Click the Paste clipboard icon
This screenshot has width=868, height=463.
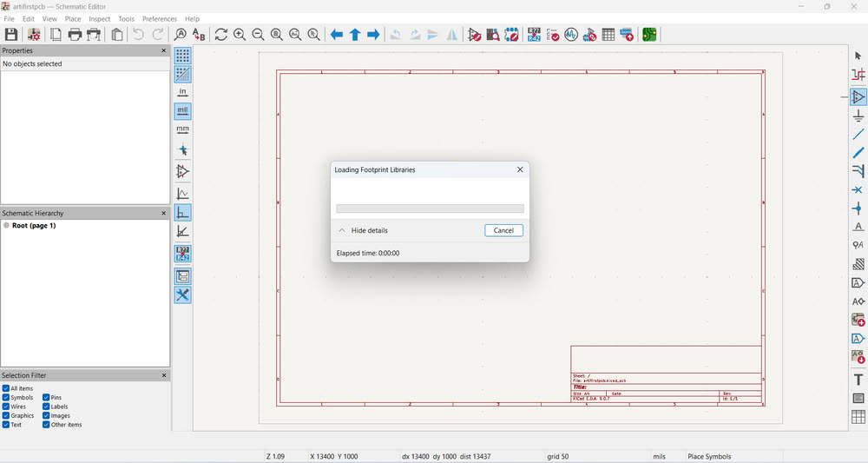click(x=117, y=35)
